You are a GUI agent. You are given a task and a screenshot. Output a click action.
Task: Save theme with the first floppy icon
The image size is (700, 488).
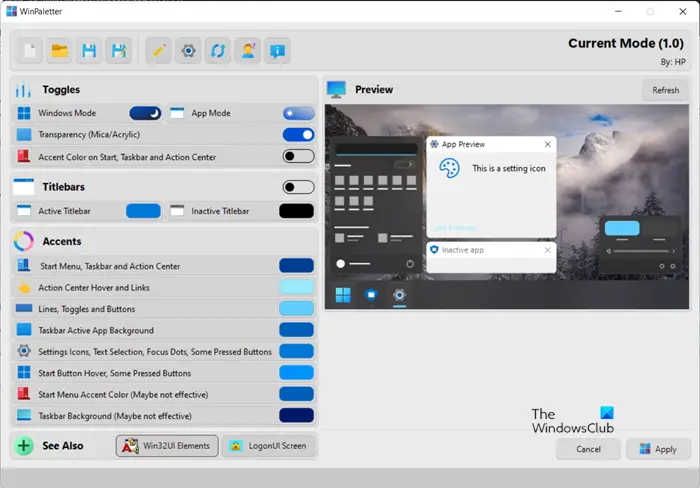coord(89,50)
